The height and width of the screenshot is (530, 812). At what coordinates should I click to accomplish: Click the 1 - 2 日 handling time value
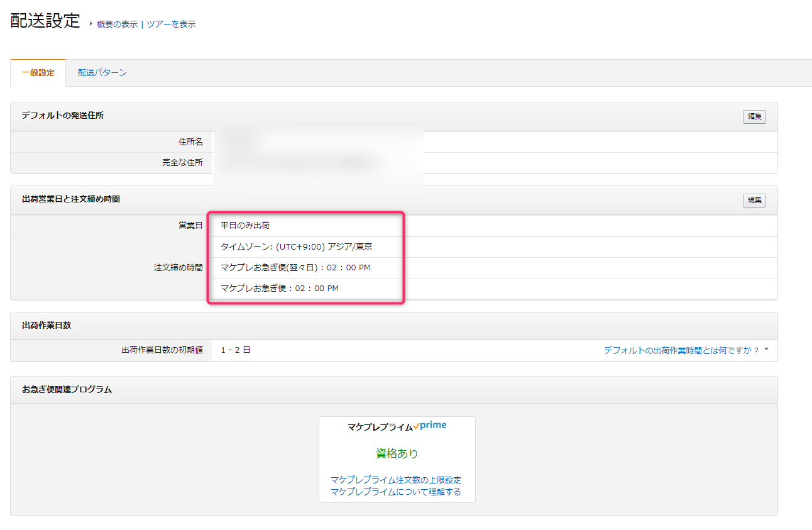236,350
